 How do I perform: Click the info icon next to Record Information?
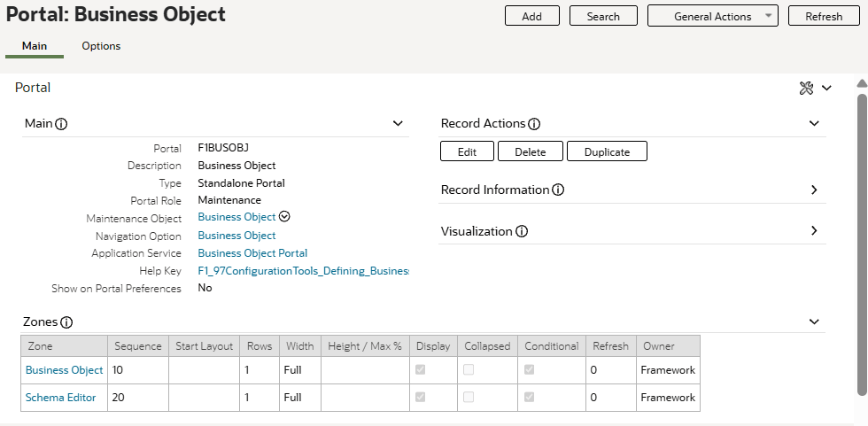click(x=558, y=190)
